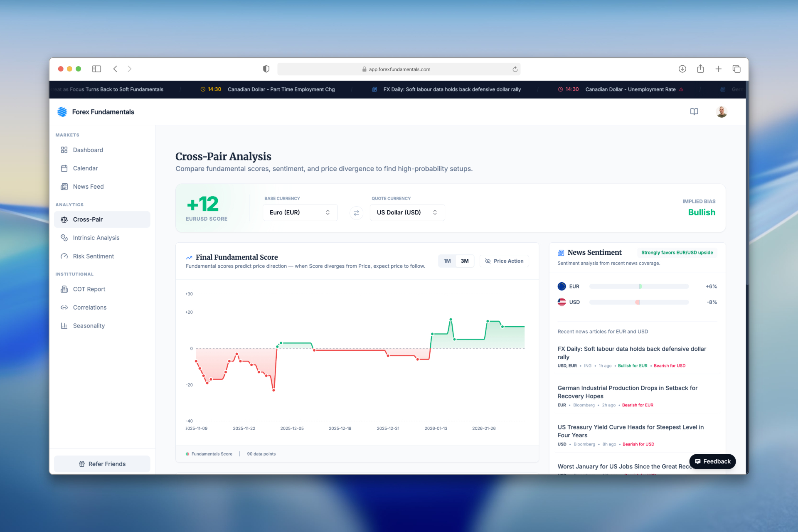
Task: Toggle Price Action chart overlay
Action: pos(504,261)
